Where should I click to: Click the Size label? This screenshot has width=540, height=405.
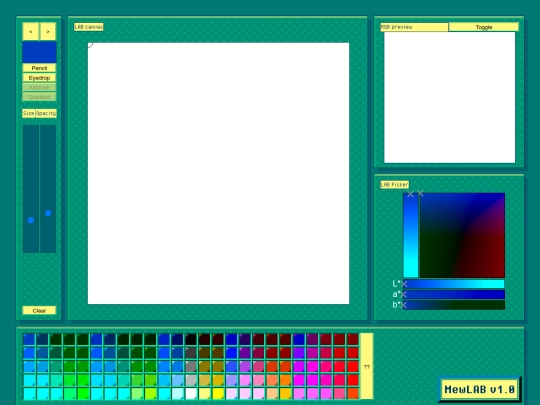coord(29,113)
